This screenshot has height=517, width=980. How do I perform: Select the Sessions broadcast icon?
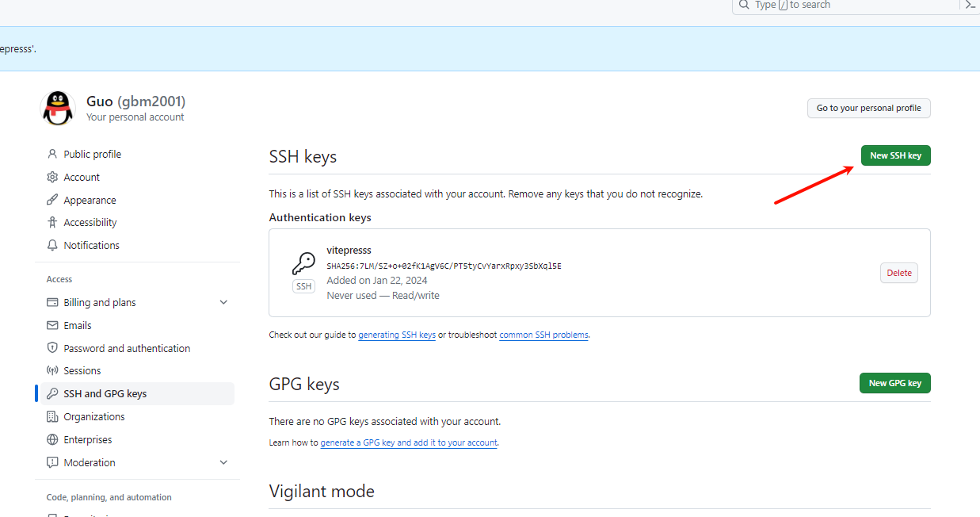[51, 370]
